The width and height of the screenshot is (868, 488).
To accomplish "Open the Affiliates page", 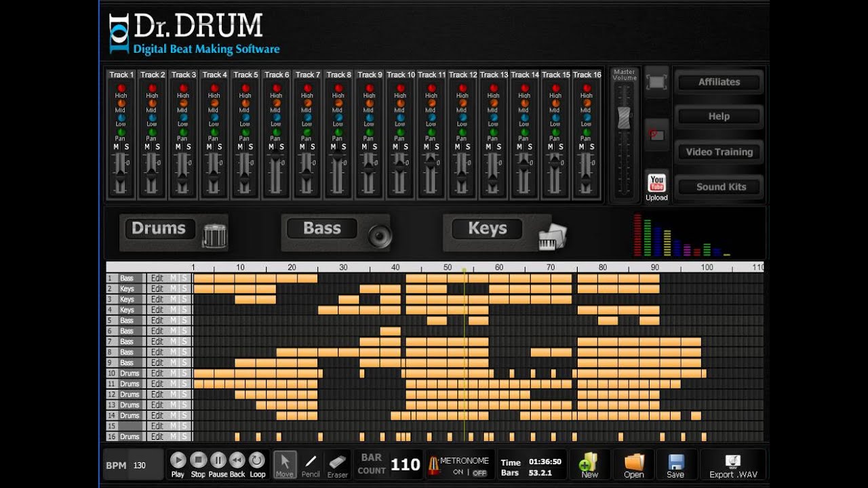I will click(719, 81).
